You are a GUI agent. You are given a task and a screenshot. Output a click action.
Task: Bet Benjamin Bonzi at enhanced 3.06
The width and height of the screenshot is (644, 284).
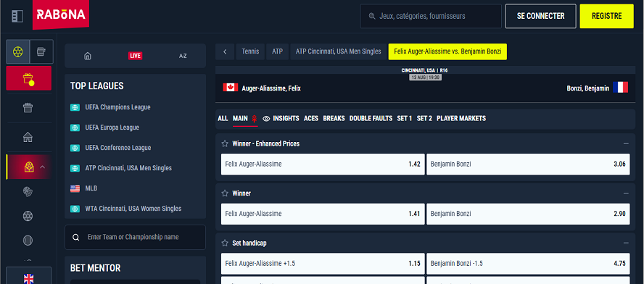point(528,164)
